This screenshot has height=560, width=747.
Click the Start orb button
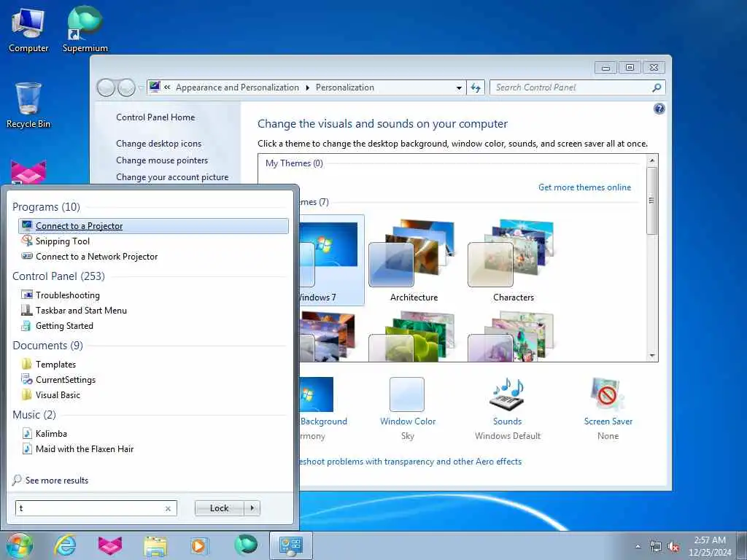tap(20, 545)
